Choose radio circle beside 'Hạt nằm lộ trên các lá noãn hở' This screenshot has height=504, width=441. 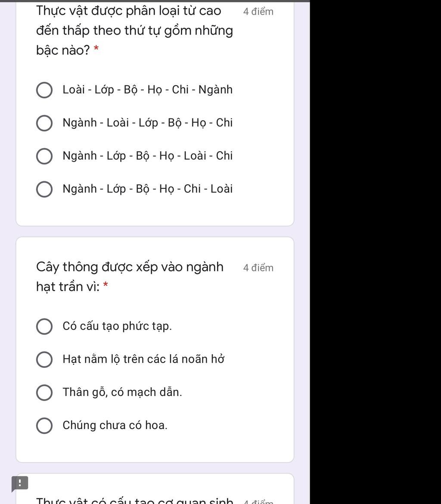[x=44, y=359]
